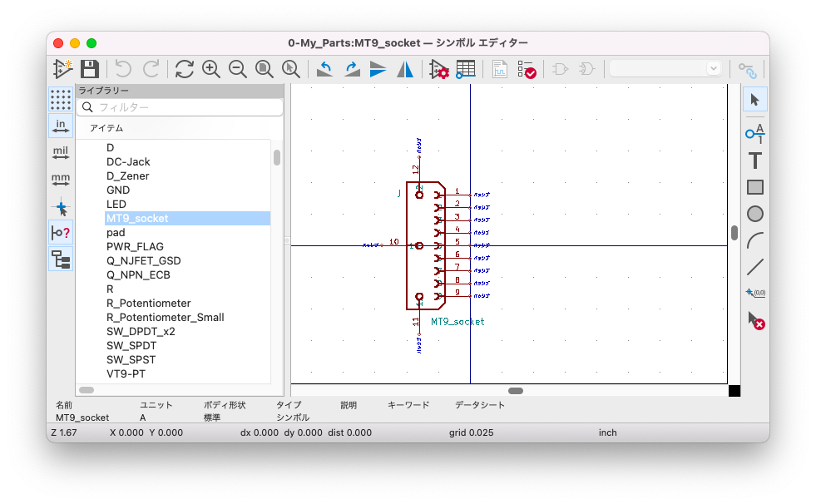This screenshot has width=816, height=504.
Task: Mirror the selection vertically
Action: 378,69
